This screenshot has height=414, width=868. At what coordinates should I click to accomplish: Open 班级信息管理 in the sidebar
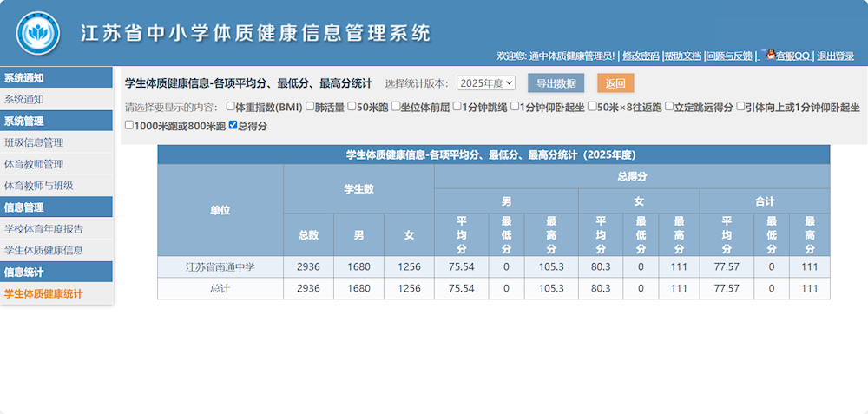pos(34,142)
